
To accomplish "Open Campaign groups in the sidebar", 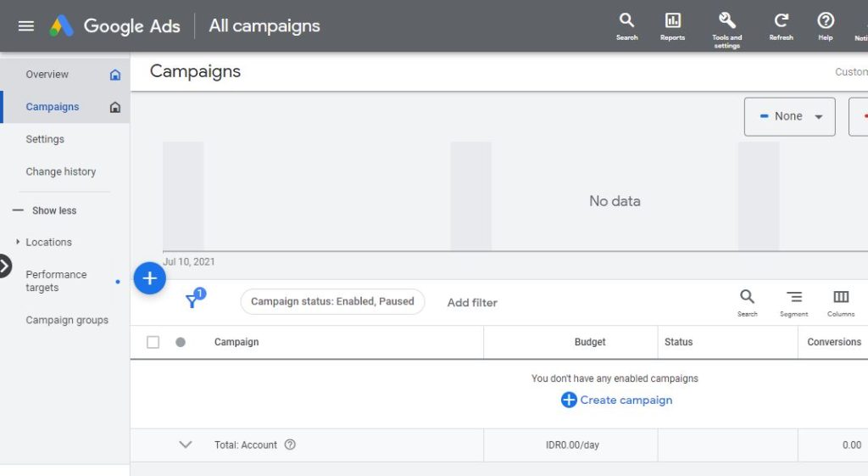I will [67, 320].
